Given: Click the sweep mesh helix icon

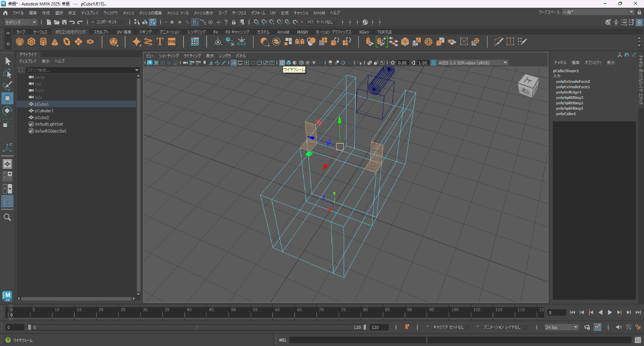Looking at the screenshot, I should coord(148,42).
